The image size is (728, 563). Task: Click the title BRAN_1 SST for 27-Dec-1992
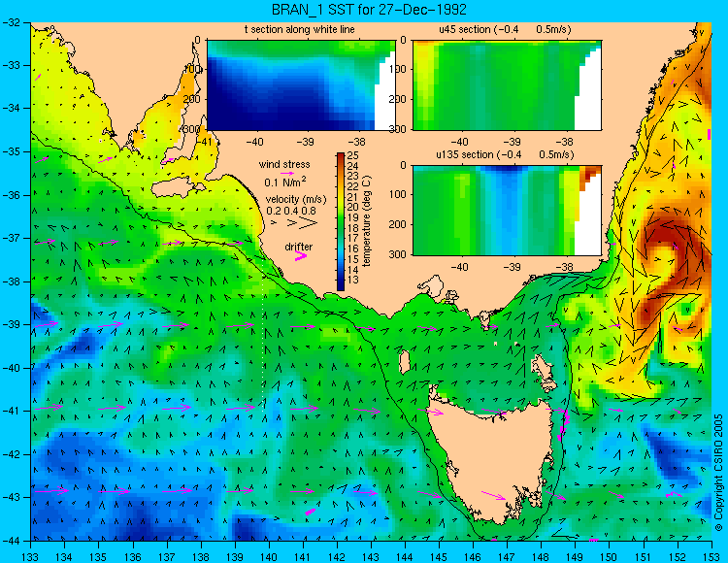point(369,10)
